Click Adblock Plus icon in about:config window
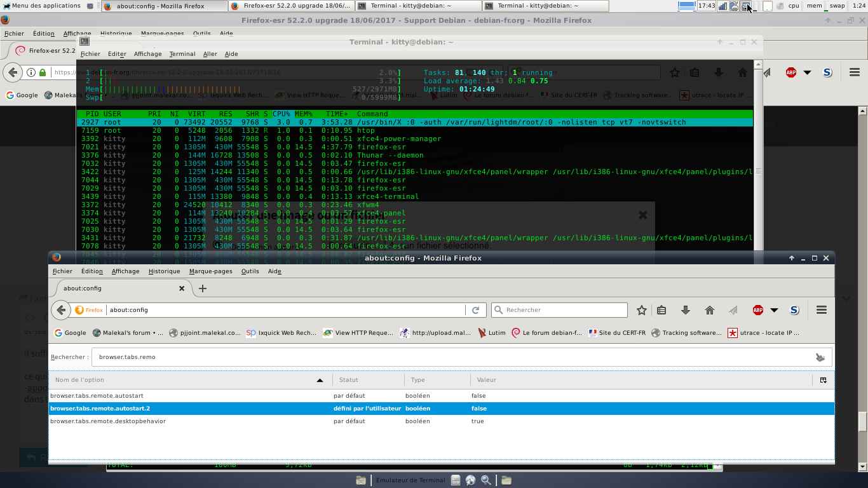This screenshot has height=488, width=868. pyautogui.click(x=758, y=310)
